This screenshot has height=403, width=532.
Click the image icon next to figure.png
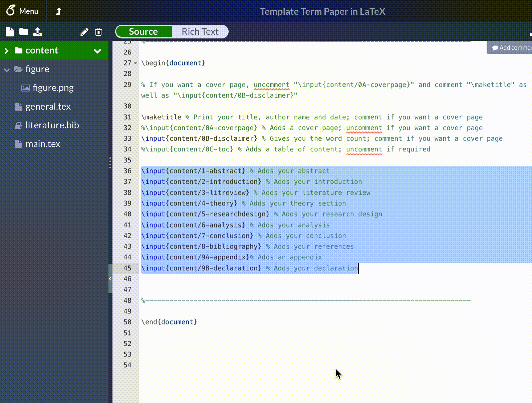pos(25,88)
